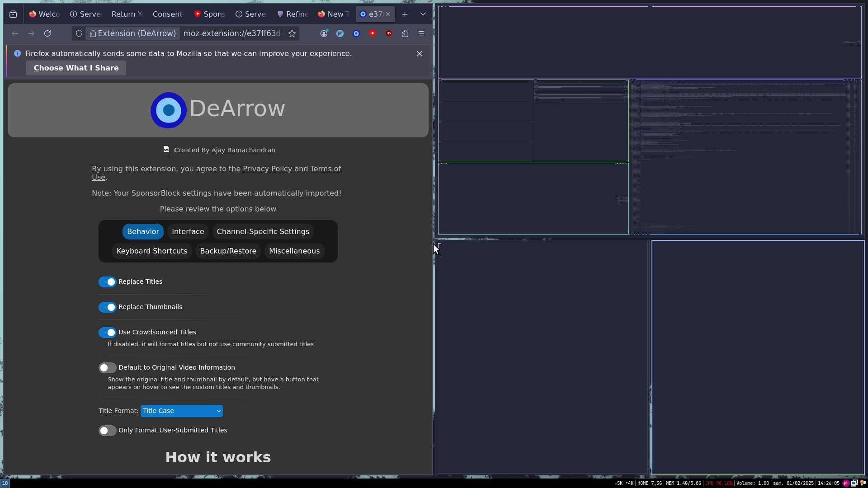
Task: Reload the current page
Action: pos(47,33)
